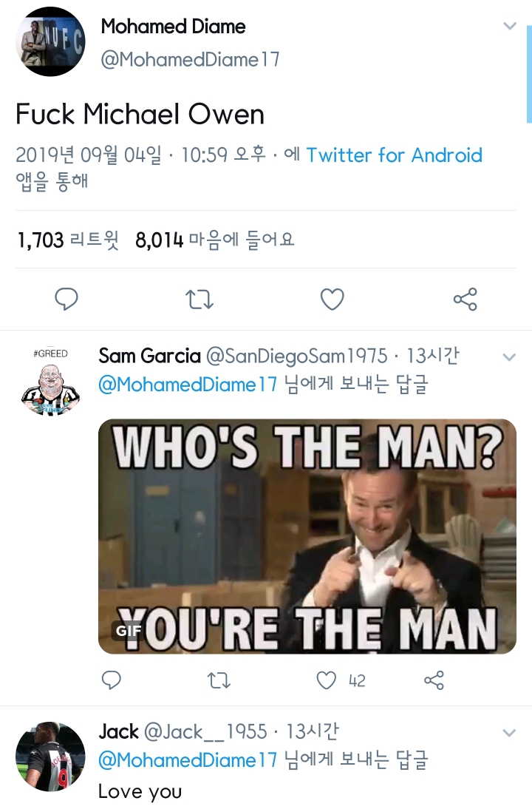532x812 pixels.
Task: Like Sam Garcia's reply with the heart icon
Action: pos(325,680)
